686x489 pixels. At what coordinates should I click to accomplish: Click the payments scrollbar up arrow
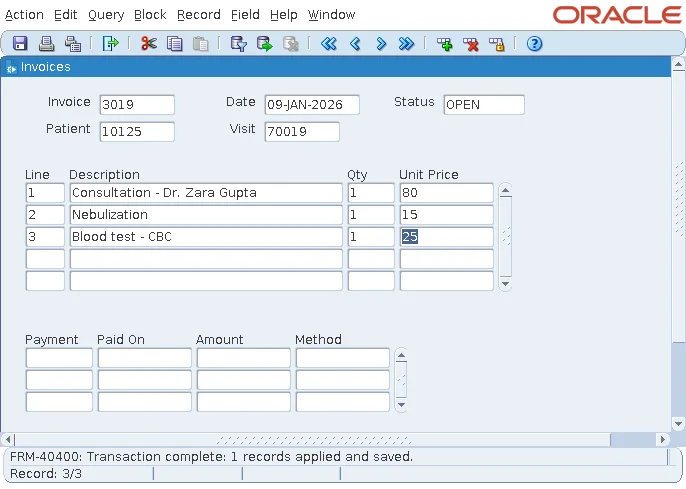[x=401, y=355]
